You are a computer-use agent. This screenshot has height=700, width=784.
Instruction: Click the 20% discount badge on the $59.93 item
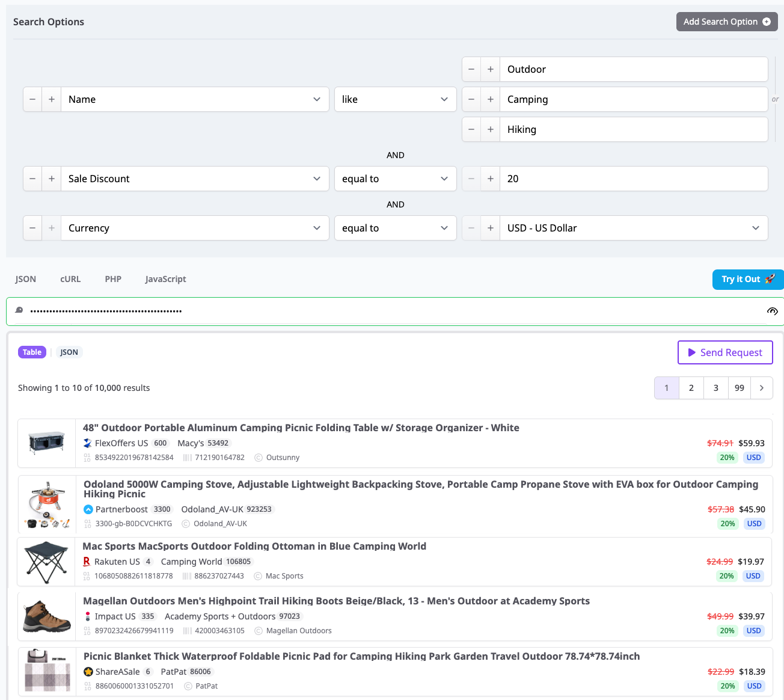727,458
